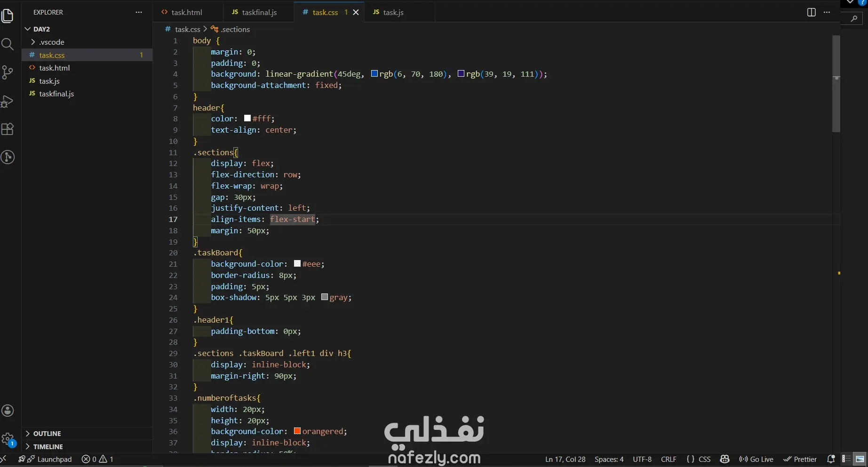
Task: Click the EXPLORER panel title
Action: pos(48,12)
